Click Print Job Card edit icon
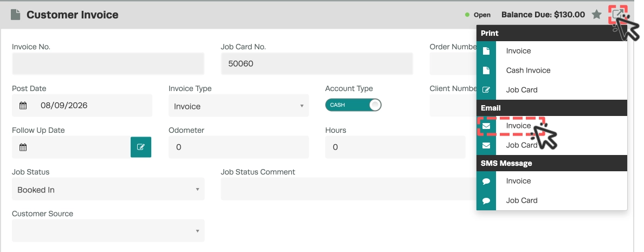 pyautogui.click(x=486, y=90)
